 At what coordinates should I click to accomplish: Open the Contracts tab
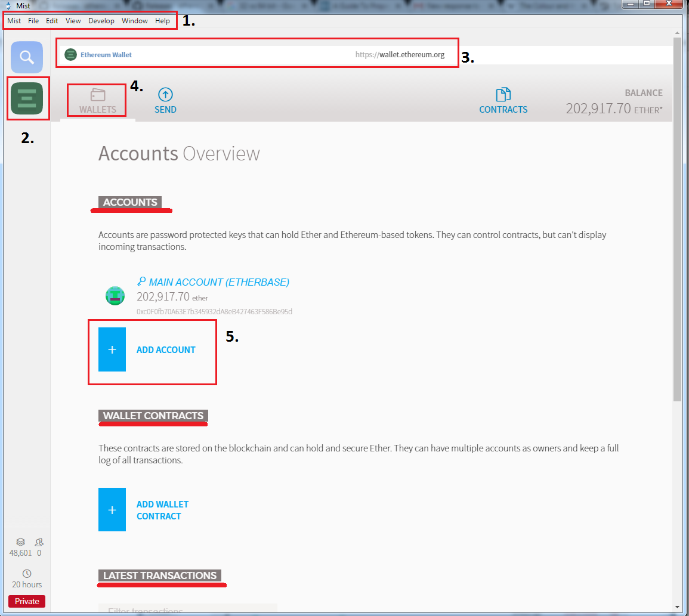pyautogui.click(x=503, y=101)
